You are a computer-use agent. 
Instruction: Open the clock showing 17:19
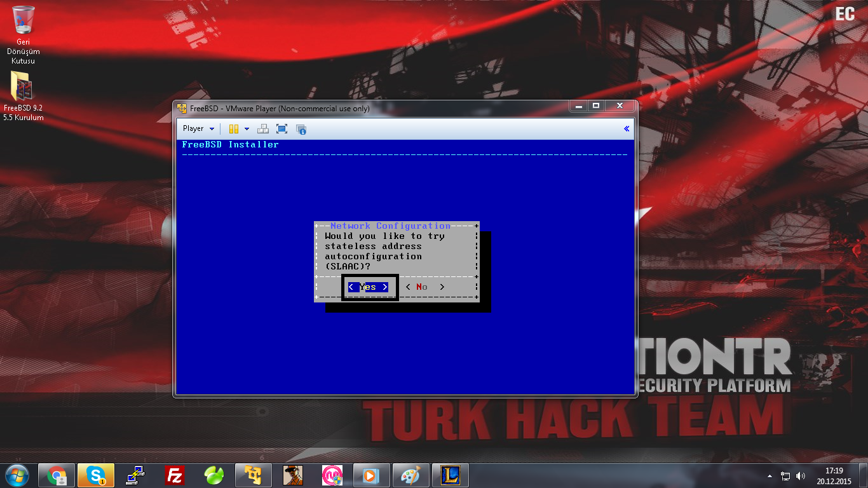pos(834,475)
